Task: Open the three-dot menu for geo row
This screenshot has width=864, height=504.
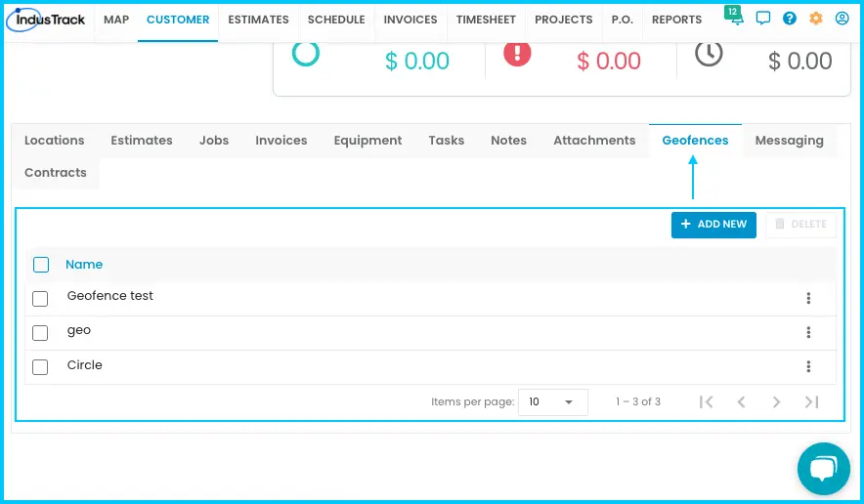Action: (808, 332)
